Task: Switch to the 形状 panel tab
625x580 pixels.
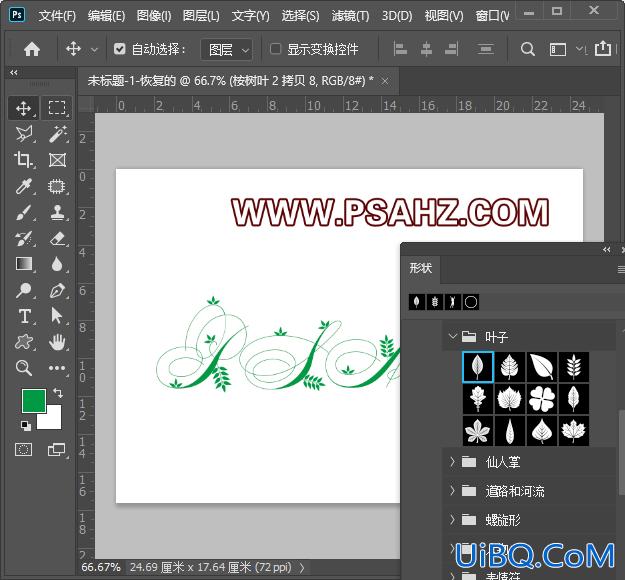Action: (421, 268)
